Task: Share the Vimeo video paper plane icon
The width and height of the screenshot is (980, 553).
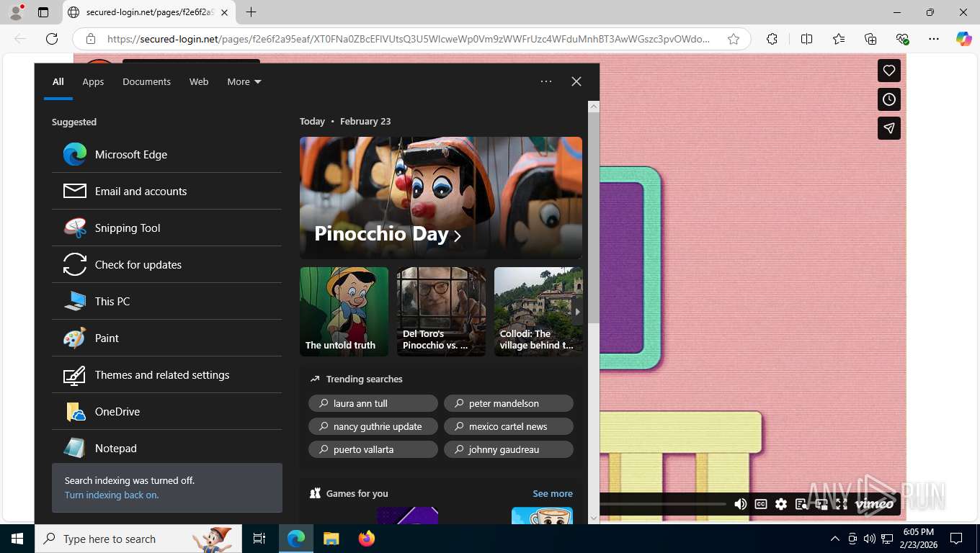Action: pos(889,128)
